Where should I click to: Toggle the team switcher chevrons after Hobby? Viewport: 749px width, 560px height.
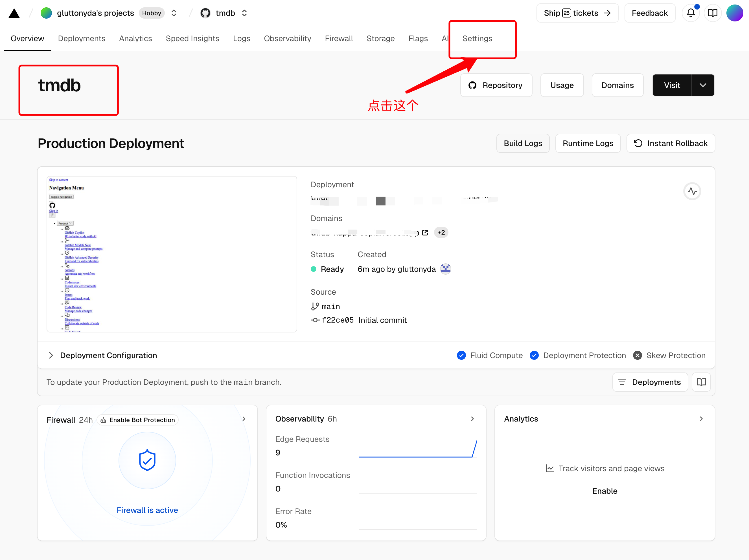click(174, 13)
